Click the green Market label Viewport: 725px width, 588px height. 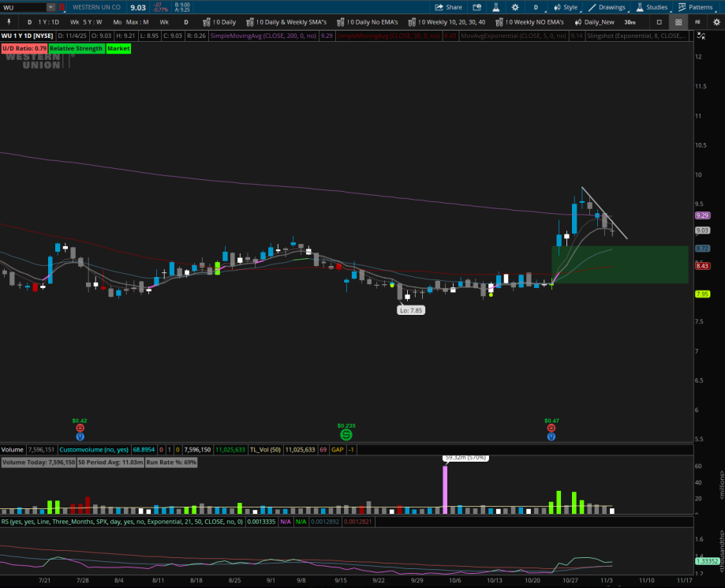point(118,49)
